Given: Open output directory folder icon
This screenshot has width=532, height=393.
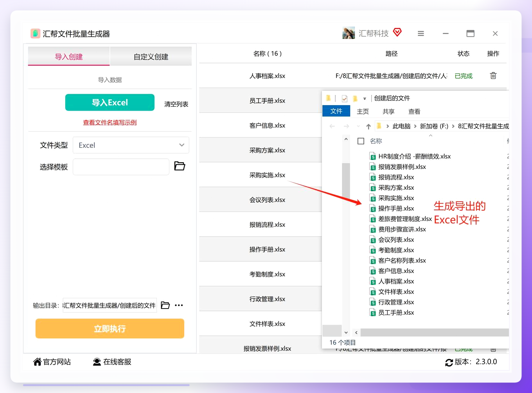Looking at the screenshot, I should 165,305.
